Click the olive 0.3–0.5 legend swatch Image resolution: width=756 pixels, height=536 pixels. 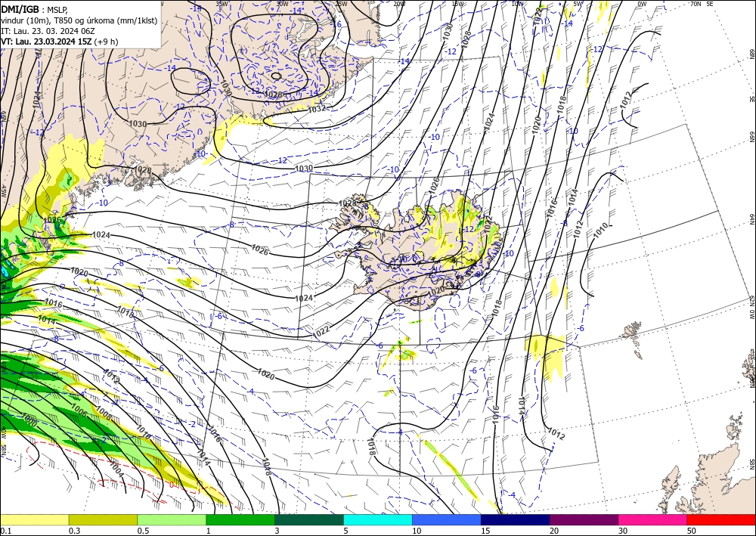coord(103,520)
